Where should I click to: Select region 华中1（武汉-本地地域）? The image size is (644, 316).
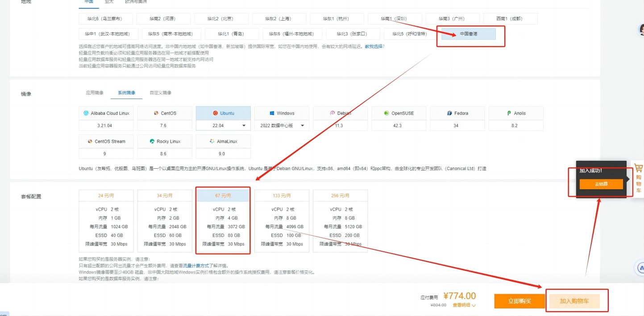tap(108, 34)
